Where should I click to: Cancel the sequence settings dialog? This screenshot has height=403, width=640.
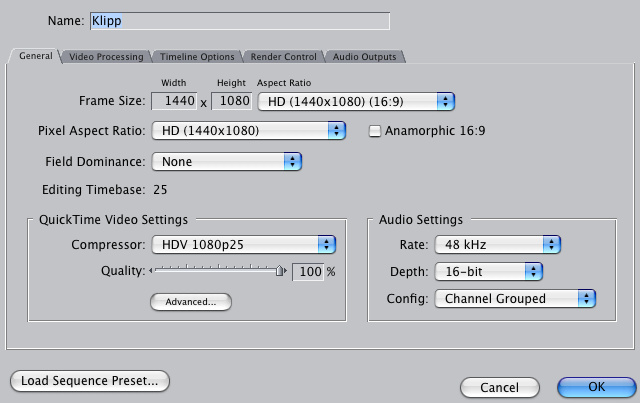click(499, 387)
